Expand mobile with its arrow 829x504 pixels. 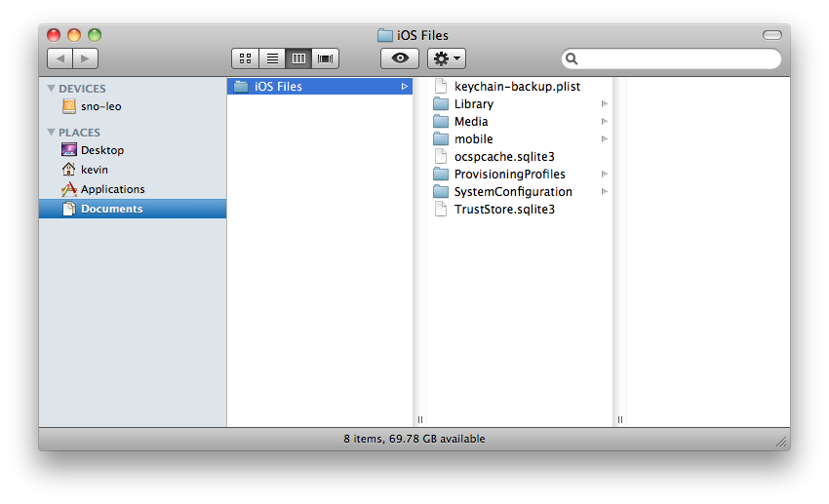point(605,139)
